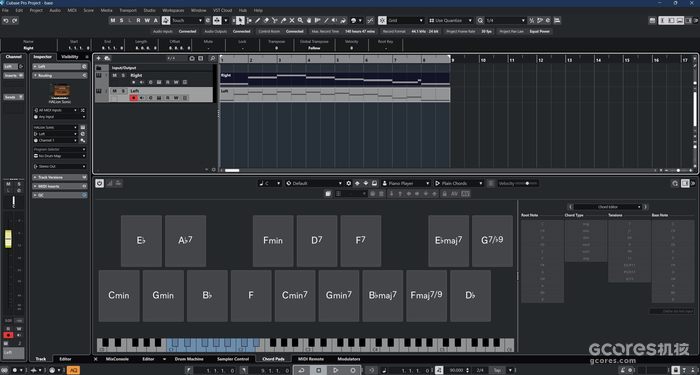Open Plain Chords dropdown
This screenshot has width=700, height=375.
pos(458,183)
